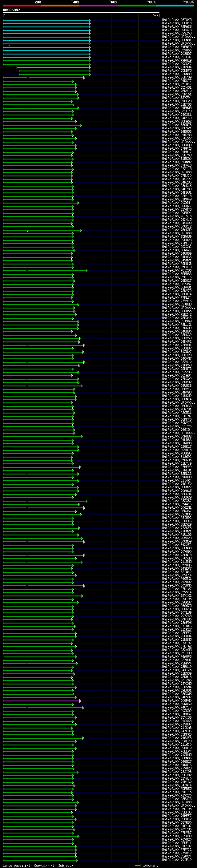Click the magenta alignment bar for C8PMP7

pyautogui.click(x=41, y=487)
